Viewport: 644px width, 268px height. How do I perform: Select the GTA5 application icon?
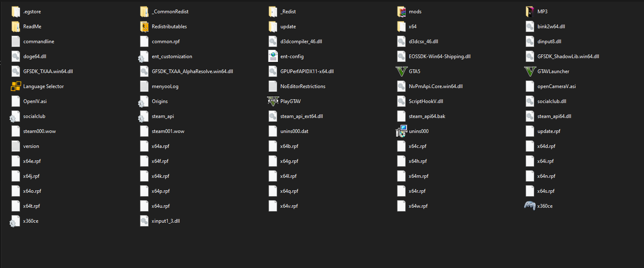click(x=401, y=71)
